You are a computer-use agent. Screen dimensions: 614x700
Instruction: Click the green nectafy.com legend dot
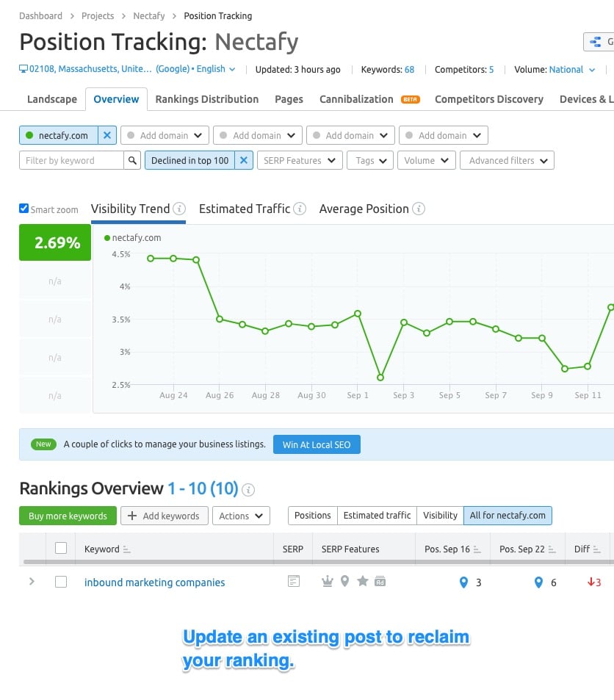[107, 238]
